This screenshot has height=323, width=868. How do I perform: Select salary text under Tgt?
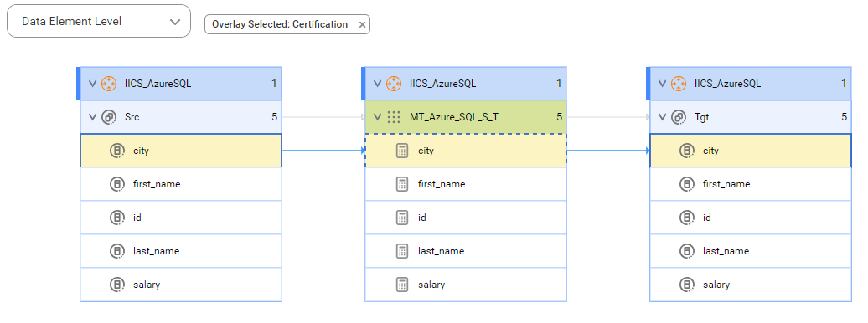tap(717, 285)
